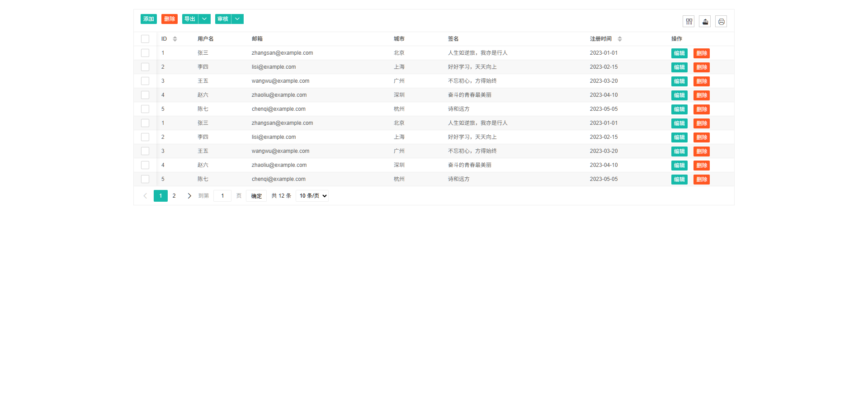The width and height of the screenshot is (868, 412).
Task: Click the 共 12 条 total count text
Action: [281, 196]
